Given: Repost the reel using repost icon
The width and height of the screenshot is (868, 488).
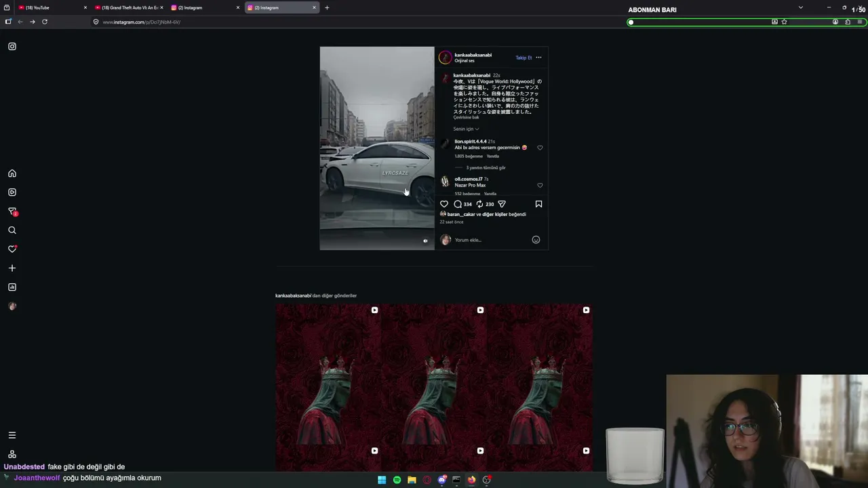Looking at the screenshot, I should click(479, 204).
